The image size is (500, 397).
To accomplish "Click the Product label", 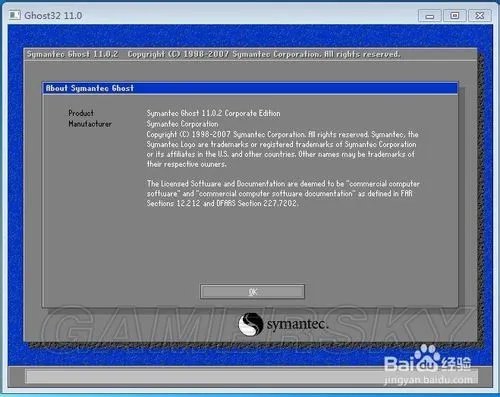I will point(81,113).
